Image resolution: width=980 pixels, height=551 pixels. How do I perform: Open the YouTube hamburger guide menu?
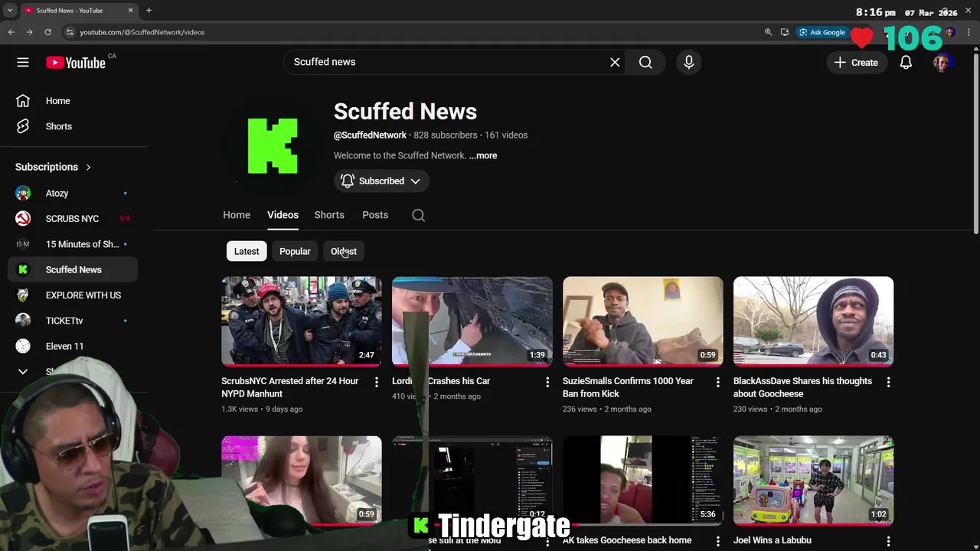coord(23,63)
